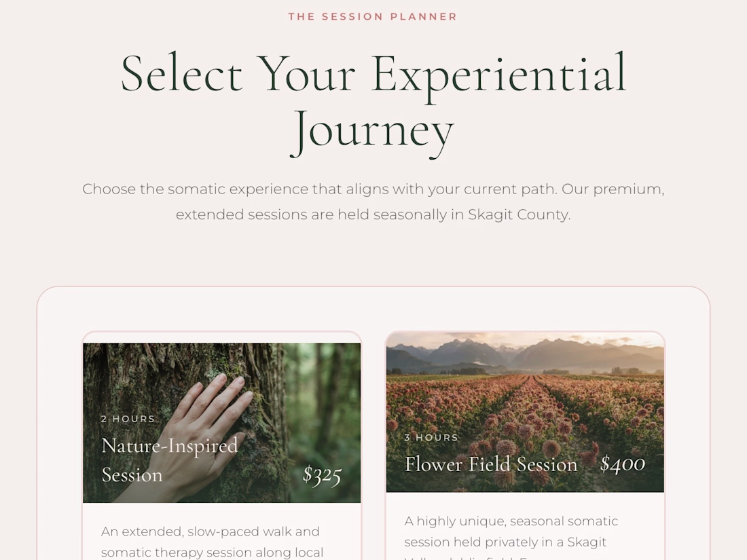The height and width of the screenshot is (560, 747).
Task: Click the Nature-Inspired Session title
Action: click(x=170, y=460)
